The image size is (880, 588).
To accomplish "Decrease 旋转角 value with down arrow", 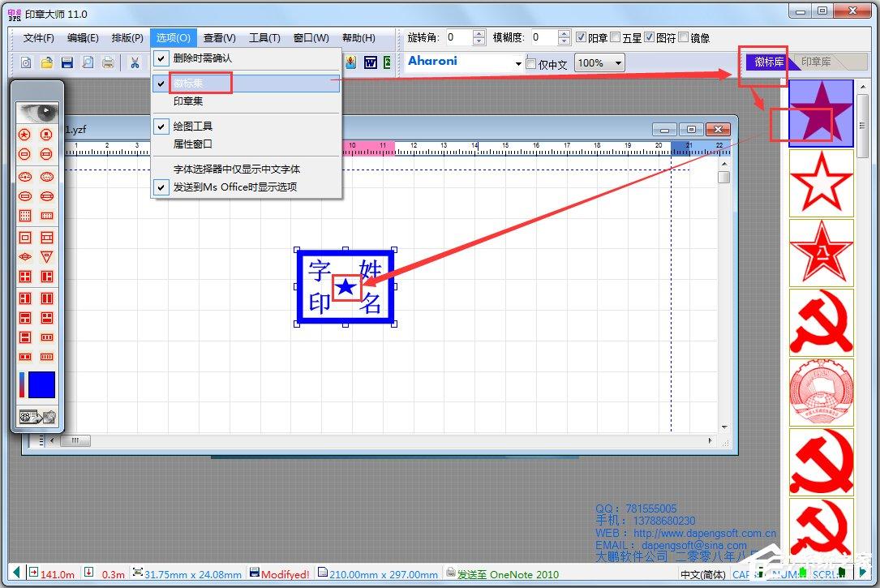I will [x=479, y=41].
